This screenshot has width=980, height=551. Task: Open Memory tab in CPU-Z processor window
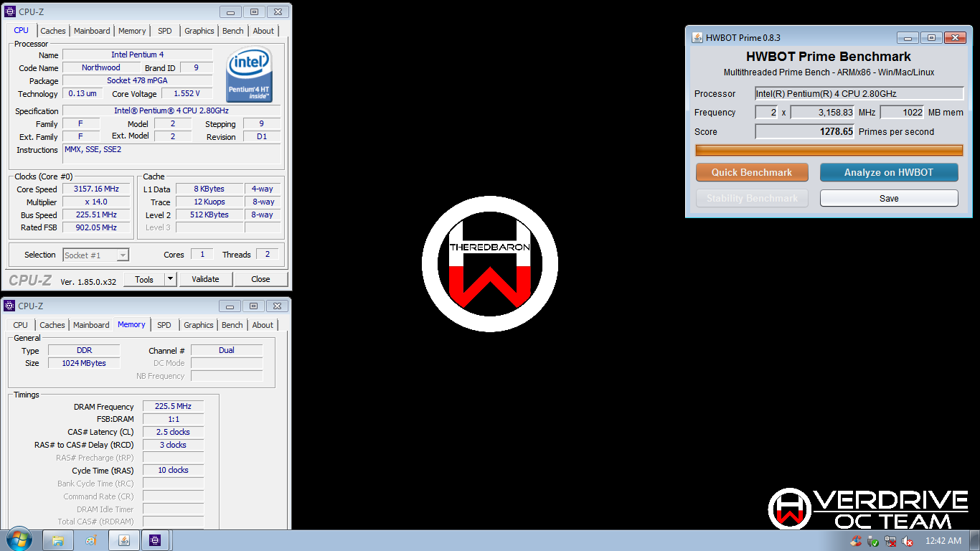[132, 31]
